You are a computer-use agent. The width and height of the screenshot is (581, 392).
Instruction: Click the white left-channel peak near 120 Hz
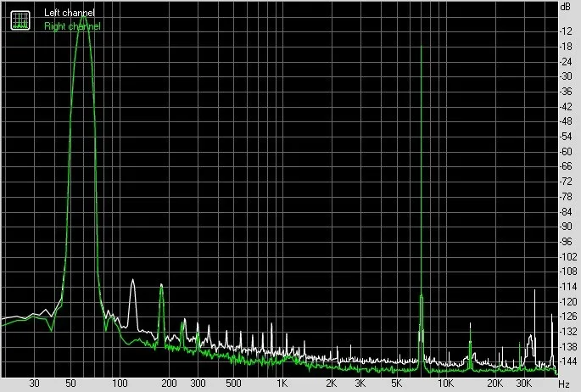point(132,280)
